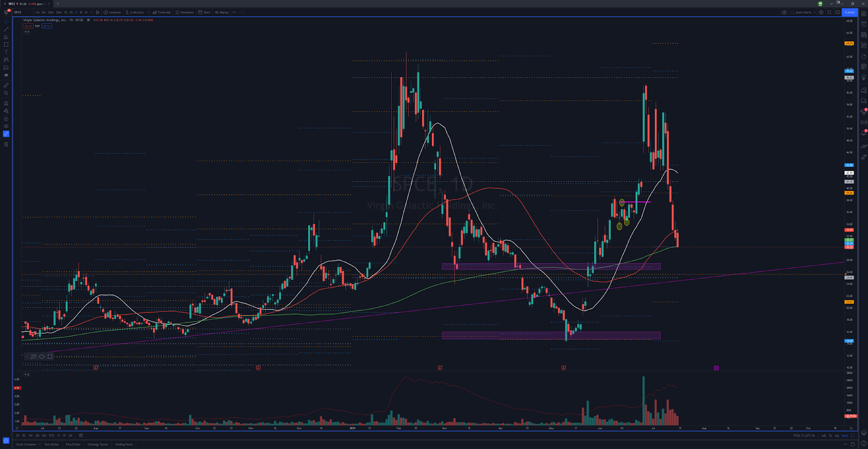The height and width of the screenshot is (449, 868).
Task: Open the alerts clock panel icon
Action: [864, 24]
